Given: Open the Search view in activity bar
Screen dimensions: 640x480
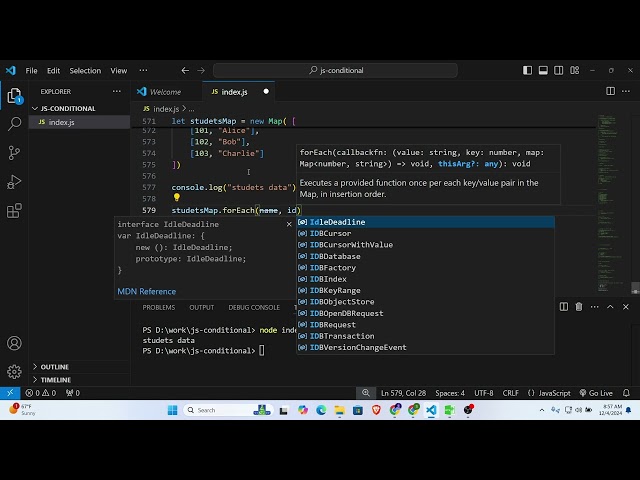Looking at the screenshot, I should (x=14, y=124).
